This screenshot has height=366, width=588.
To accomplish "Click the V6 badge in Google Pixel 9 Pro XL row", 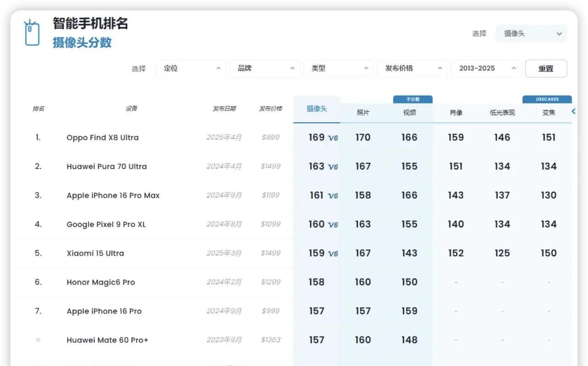I will 333,225.
